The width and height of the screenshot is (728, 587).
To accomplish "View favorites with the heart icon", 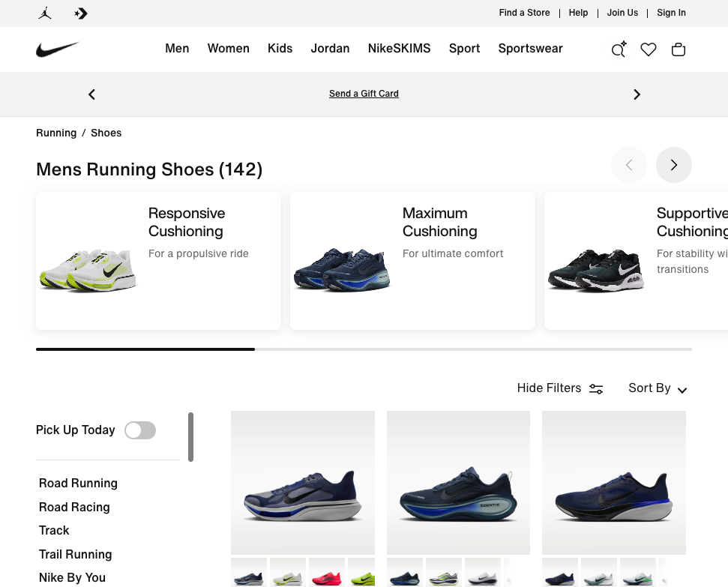I will (649, 49).
